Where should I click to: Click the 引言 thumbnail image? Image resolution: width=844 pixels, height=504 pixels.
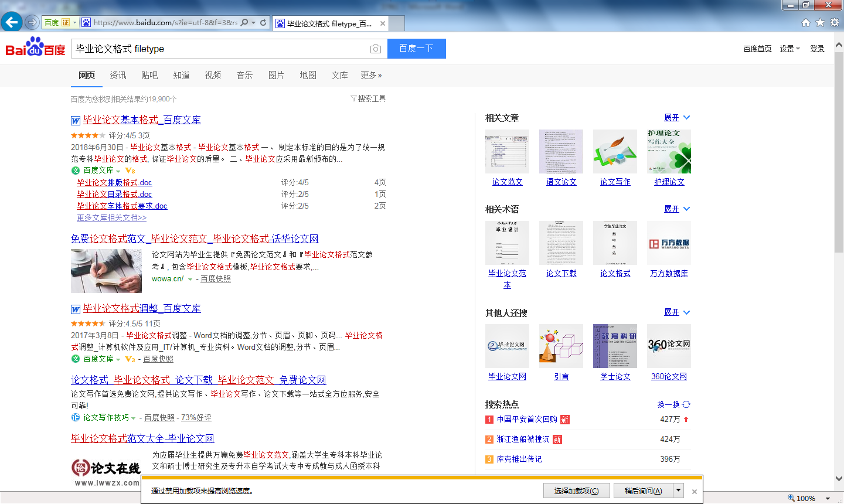coord(561,346)
